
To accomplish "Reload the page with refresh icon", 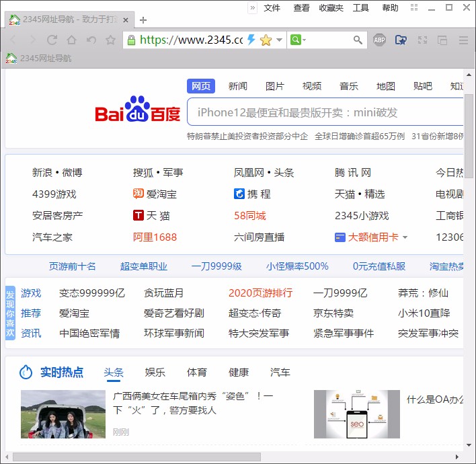I will pos(52,40).
